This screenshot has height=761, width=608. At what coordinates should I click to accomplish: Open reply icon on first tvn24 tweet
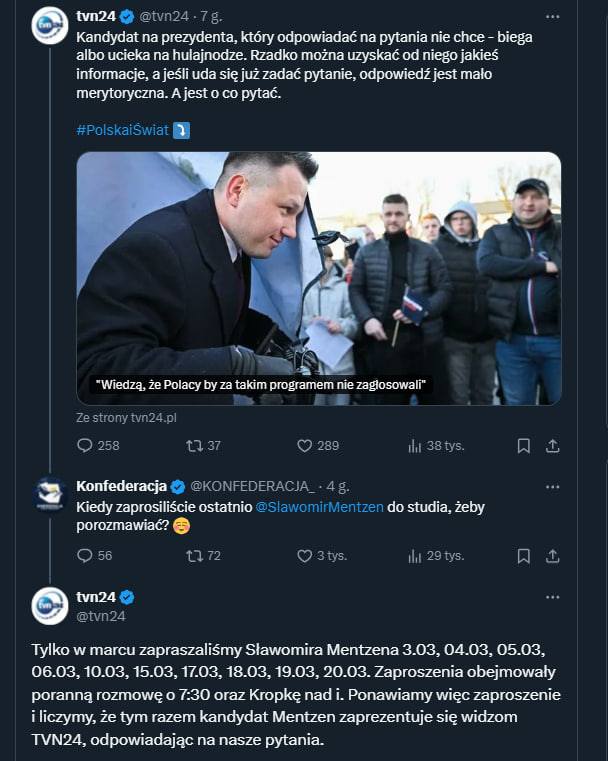(84, 446)
